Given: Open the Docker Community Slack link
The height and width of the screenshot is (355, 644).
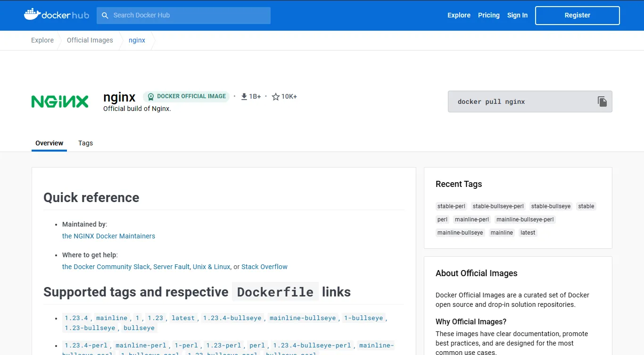Looking at the screenshot, I should (106, 267).
